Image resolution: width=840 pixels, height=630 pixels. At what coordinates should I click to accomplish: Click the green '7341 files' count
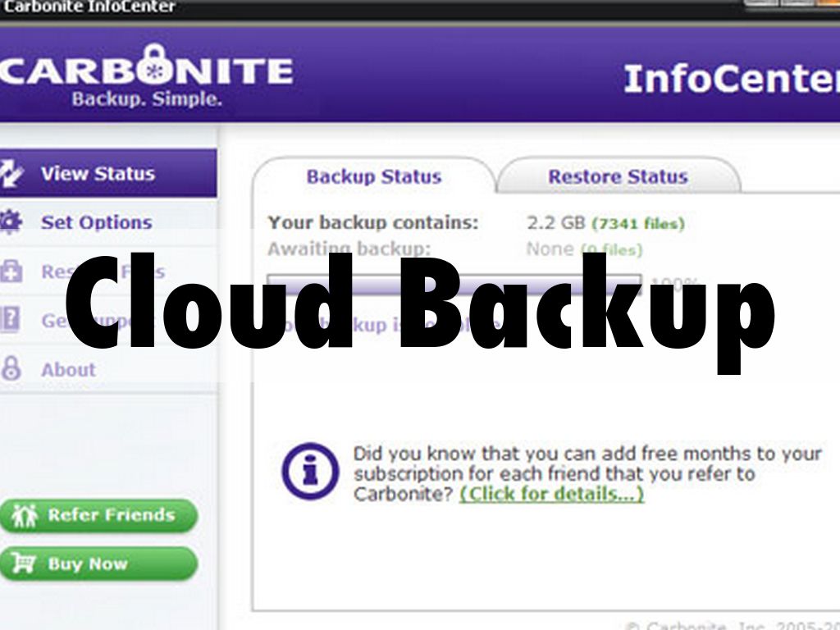(x=638, y=223)
